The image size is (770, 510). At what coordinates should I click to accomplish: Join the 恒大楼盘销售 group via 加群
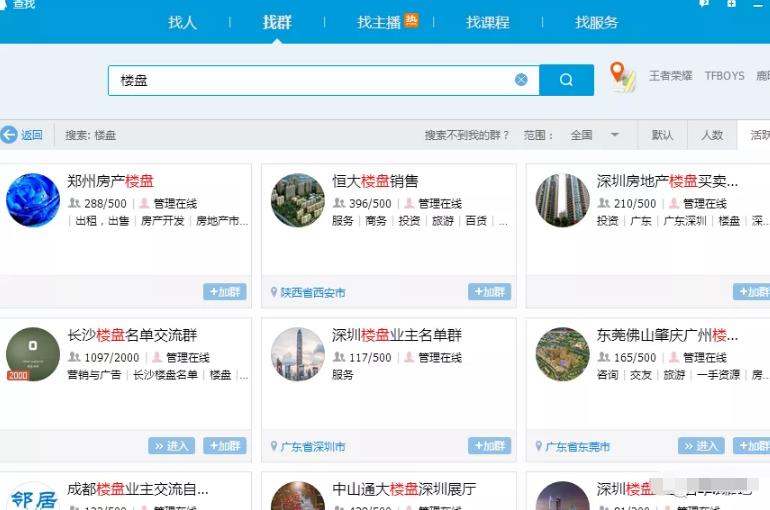click(x=490, y=292)
